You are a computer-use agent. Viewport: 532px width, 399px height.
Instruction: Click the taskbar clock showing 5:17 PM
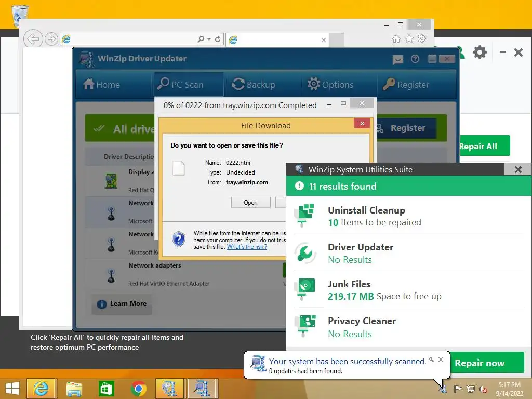pos(509,389)
